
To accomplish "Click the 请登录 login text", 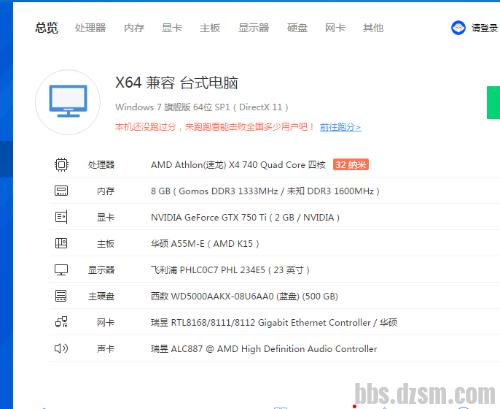I will click(x=485, y=28).
